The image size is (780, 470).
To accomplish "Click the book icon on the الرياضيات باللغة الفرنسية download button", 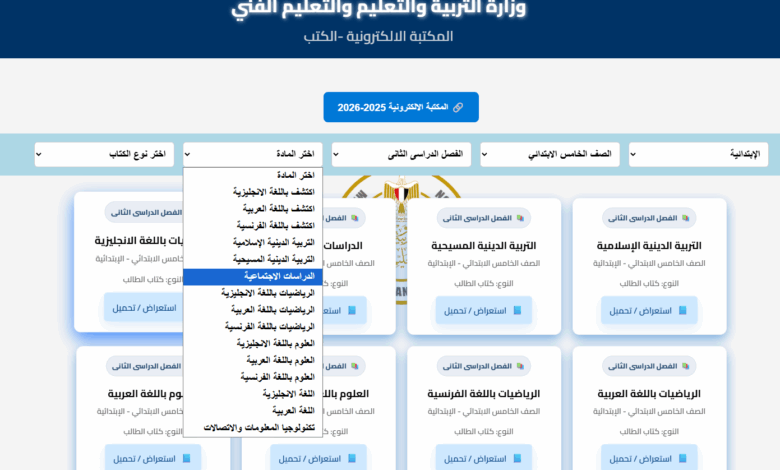I will [x=517, y=459].
